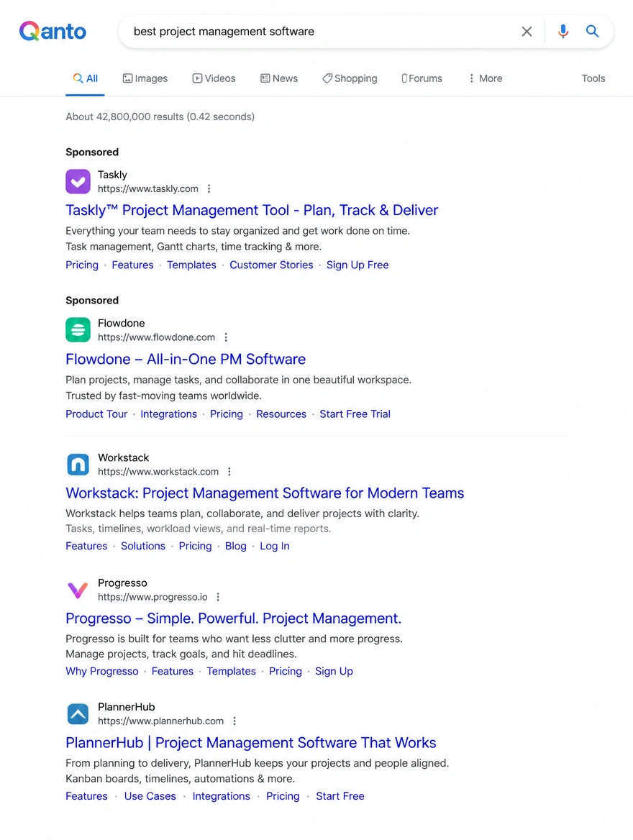Click the About 42,800,000 results text
The width and height of the screenshot is (633, 840).
[x=160, y=117]
